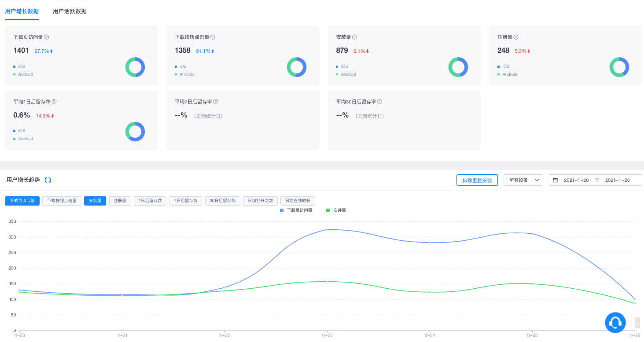
Task: Click donut chart in 下载页访问量 card
Action: (135, 67)
